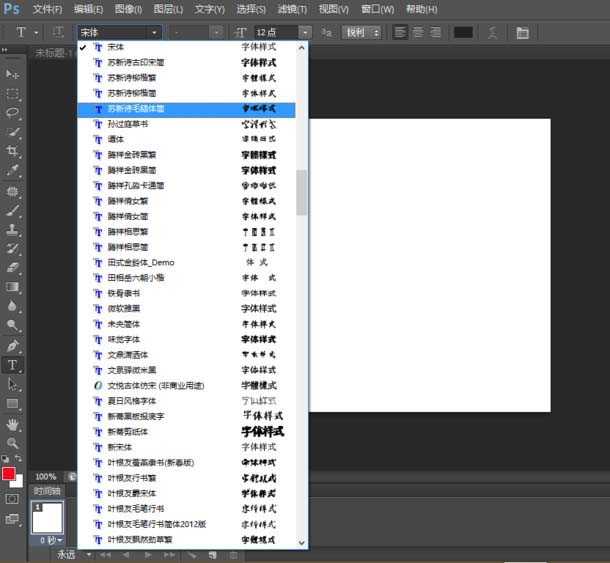Choose the highlighted 苏新诗毛糙体简 font

point(186,109)
